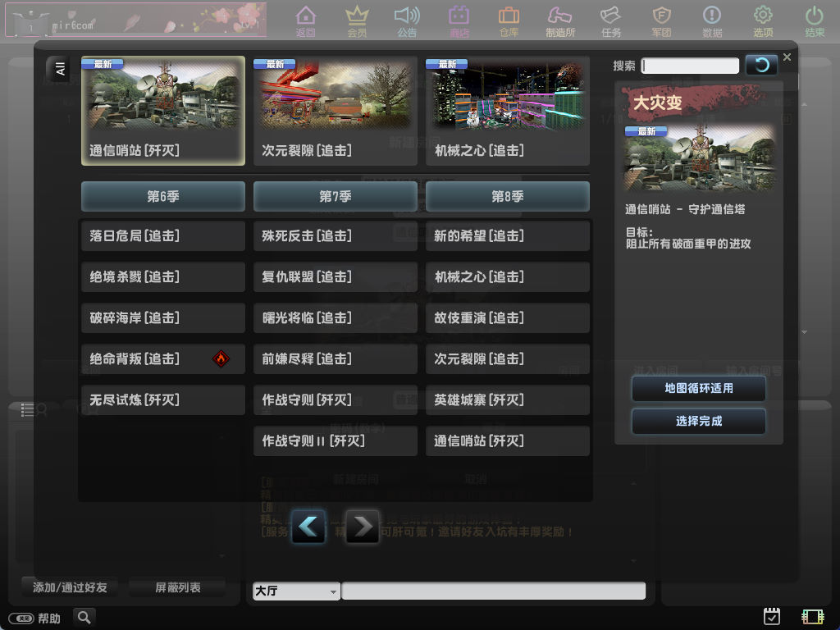Screen dimensions: 840x630
Task: Choose 破碎海岸 [追击] from the list
Action: pos(163,317)
